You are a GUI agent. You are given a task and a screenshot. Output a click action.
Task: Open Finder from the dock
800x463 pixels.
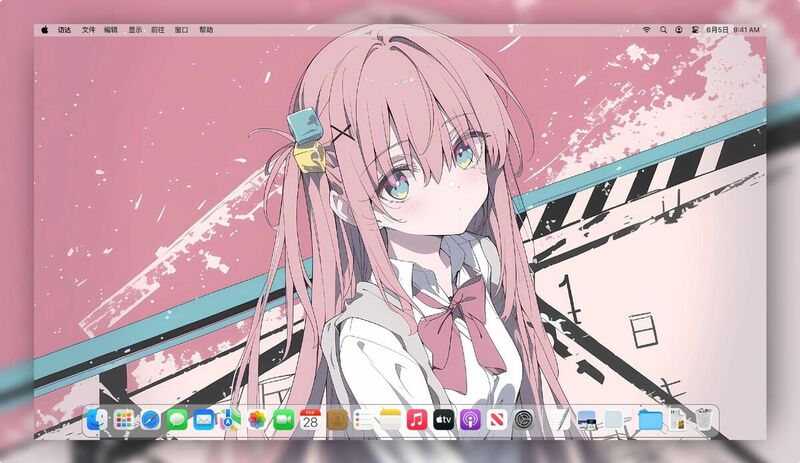coord(97,420)
